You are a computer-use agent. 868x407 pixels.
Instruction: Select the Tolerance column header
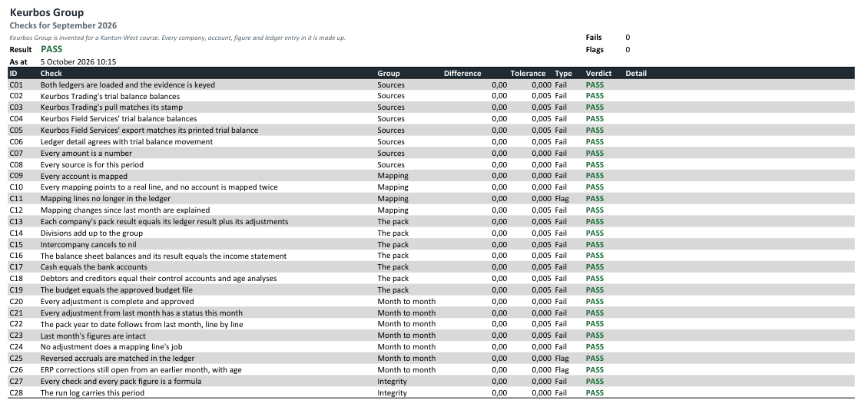point(528,73)
